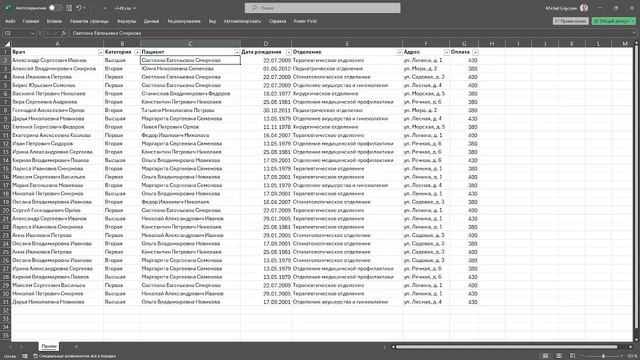Select row header 10
The height and width of the screenshot is (360, 640).
(6, 127)
